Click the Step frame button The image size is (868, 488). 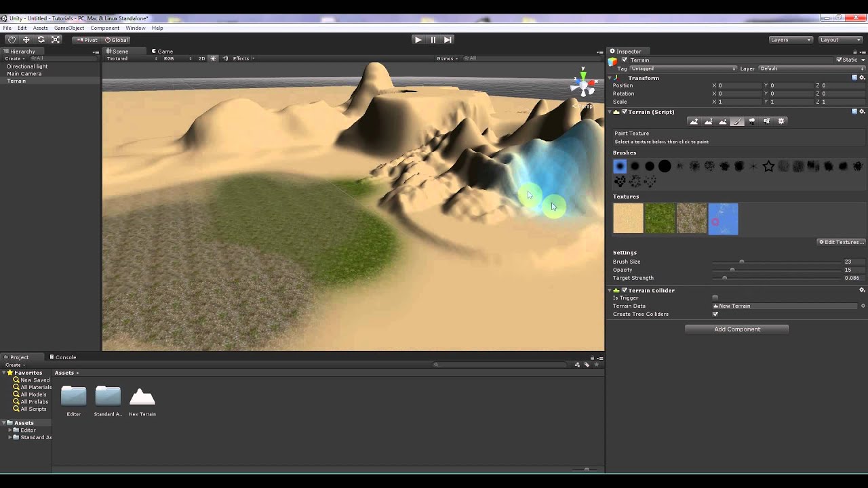tap(448, 40)
